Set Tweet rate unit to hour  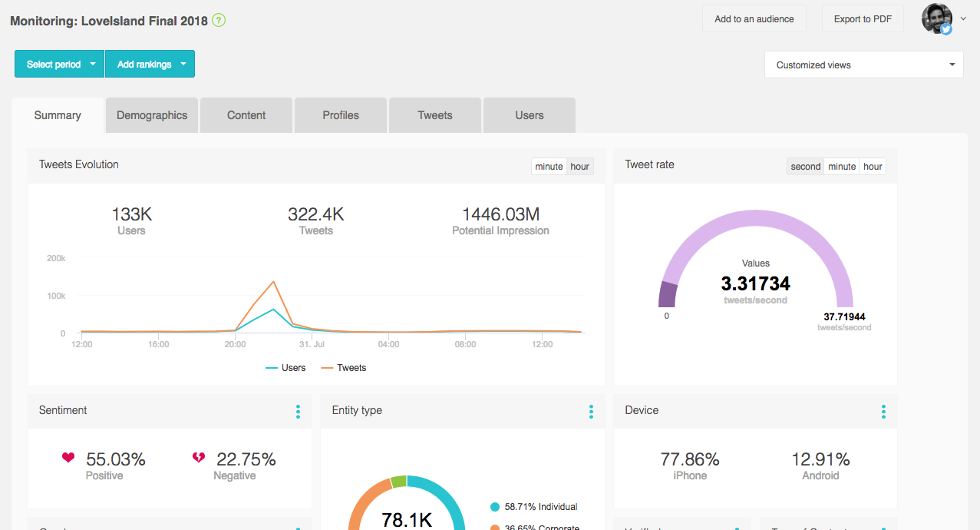(x=873, y=167)
